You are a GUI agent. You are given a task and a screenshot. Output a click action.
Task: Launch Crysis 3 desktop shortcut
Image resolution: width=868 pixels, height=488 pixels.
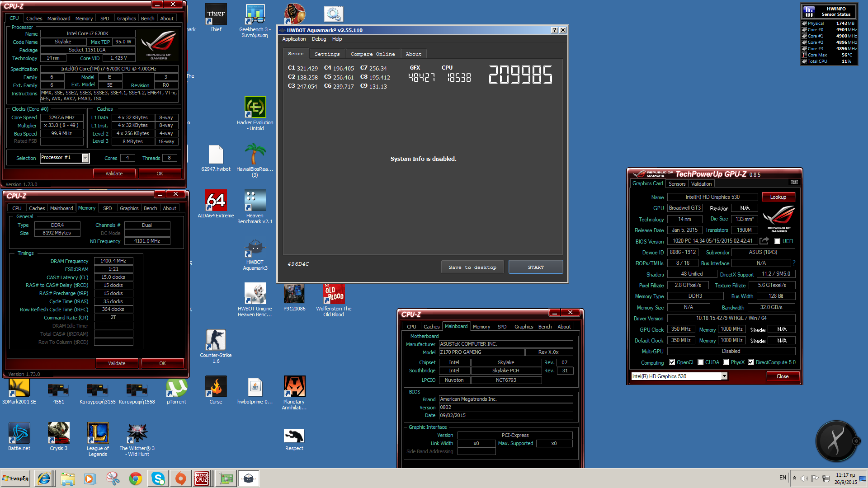pos(58,436)
